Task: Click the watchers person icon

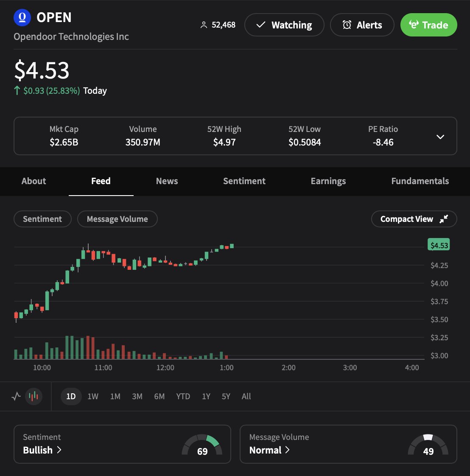Action: 204,25
